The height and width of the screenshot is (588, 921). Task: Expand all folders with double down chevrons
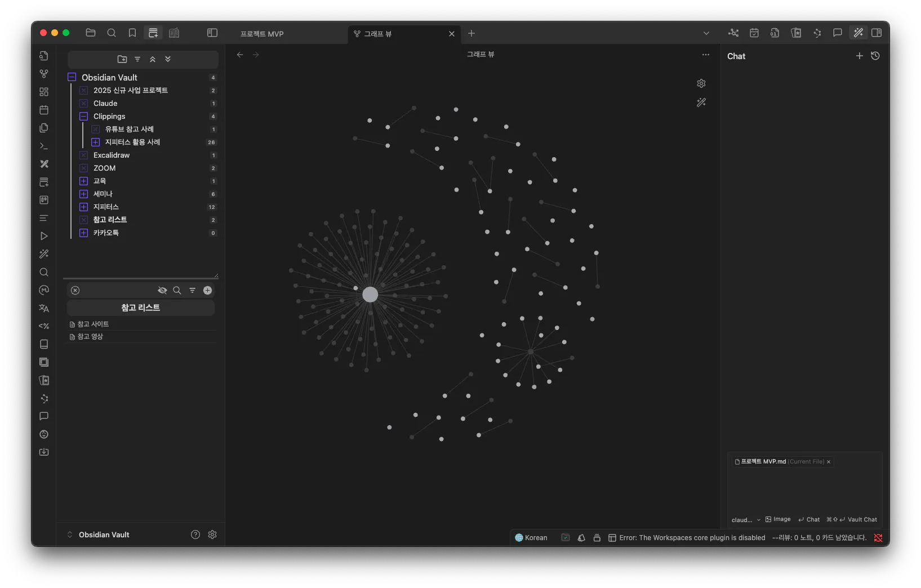point(168,59)
